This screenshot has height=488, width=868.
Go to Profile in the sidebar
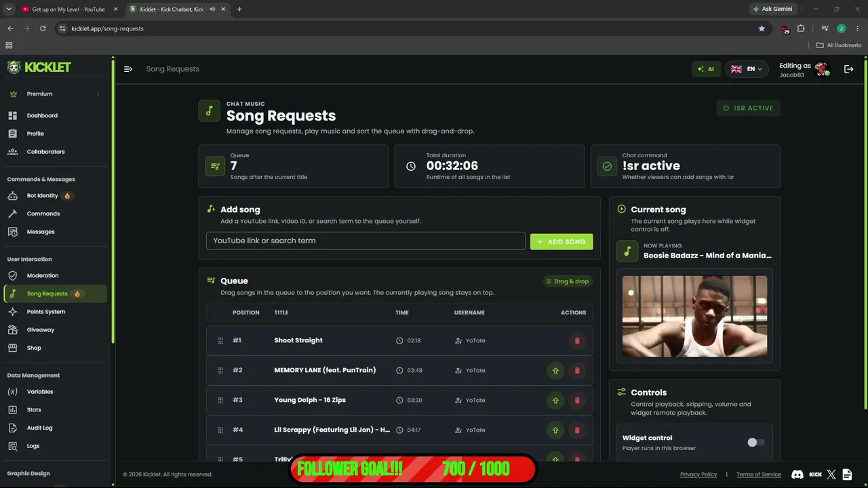pos(35,134)
